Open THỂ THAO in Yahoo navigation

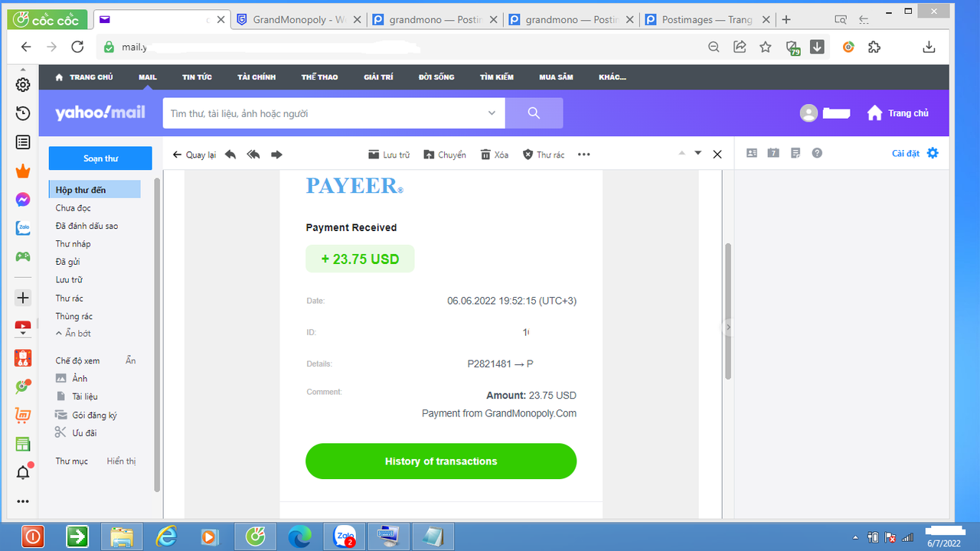(319, 77)
